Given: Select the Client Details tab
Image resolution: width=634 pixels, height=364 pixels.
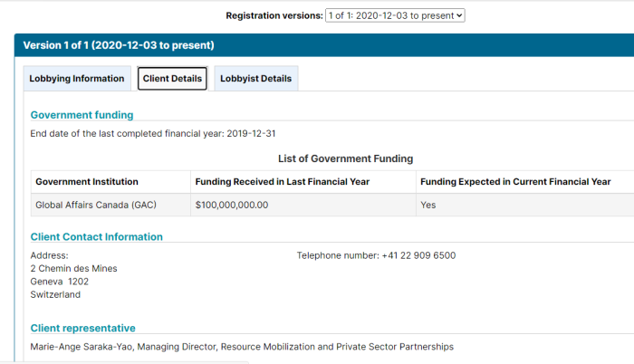Looking at the screenshot, I should click(172, 79).
